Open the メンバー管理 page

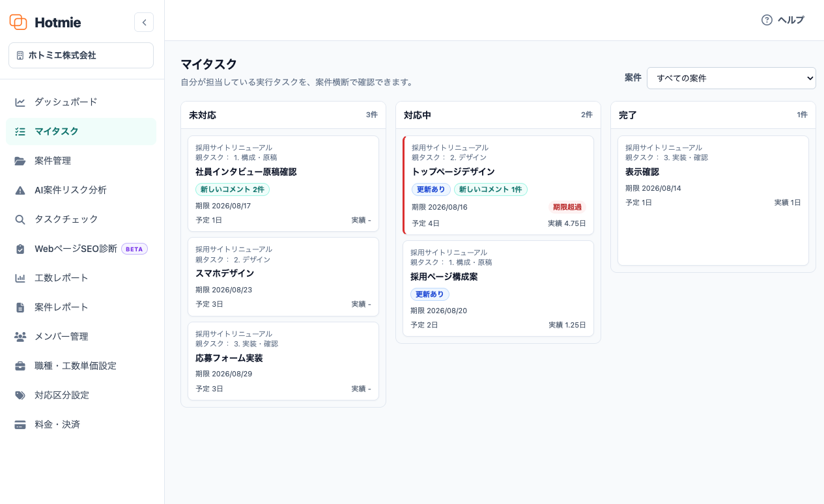[81, 337]
